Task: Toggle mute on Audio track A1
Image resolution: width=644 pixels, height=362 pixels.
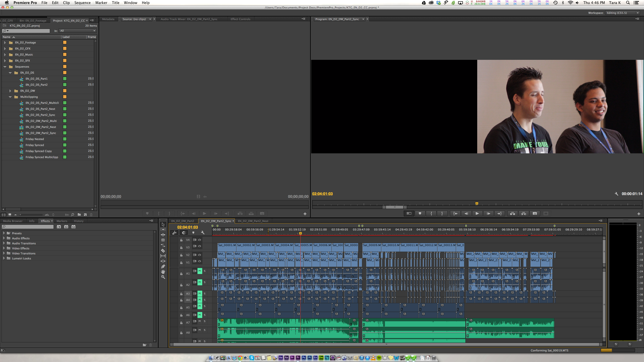Action: [200, 270]
